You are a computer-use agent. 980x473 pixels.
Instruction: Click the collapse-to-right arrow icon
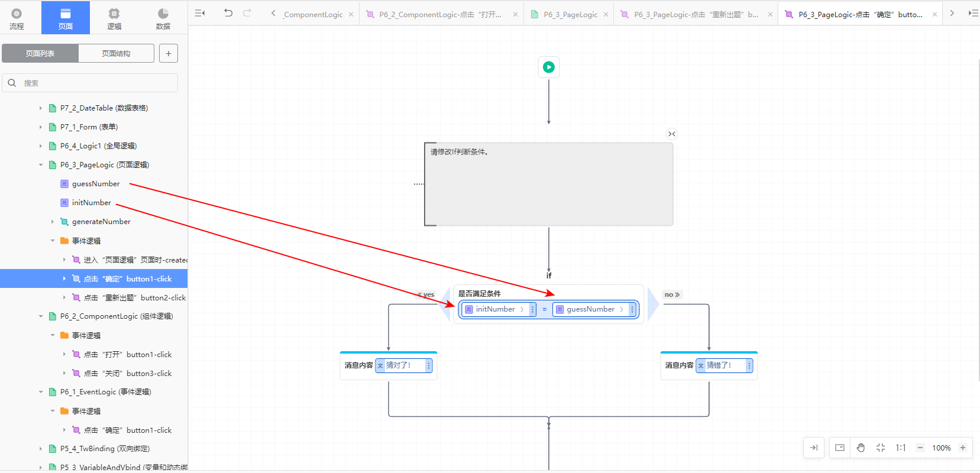[x=814, y=448]
